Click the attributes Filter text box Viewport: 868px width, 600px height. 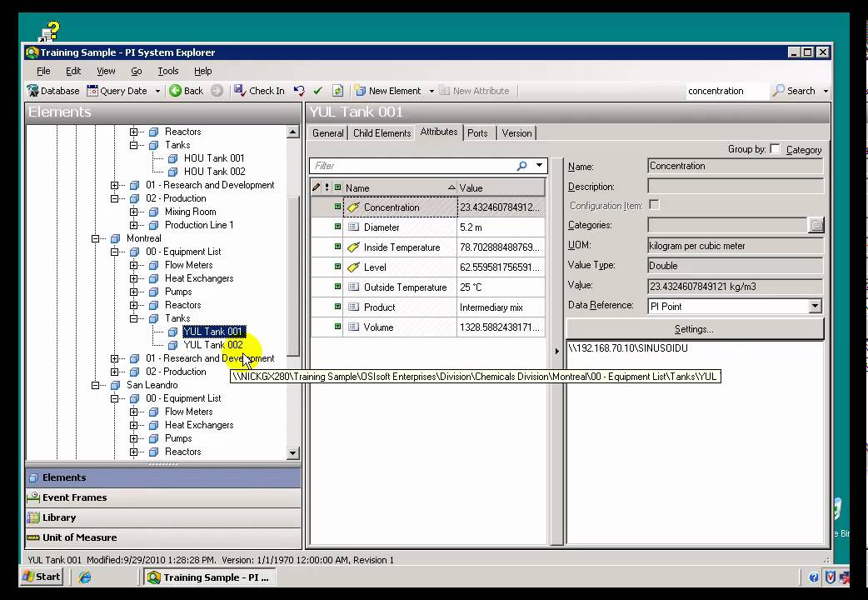[412, 166]
